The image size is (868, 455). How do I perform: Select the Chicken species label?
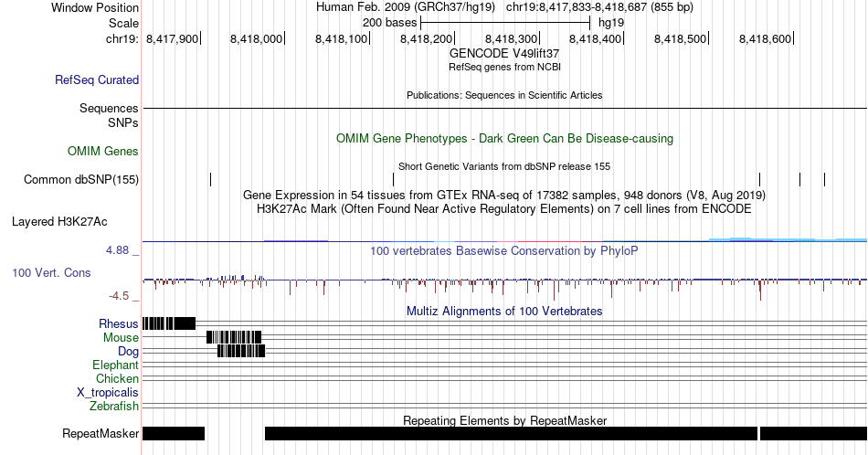(117, 378)
